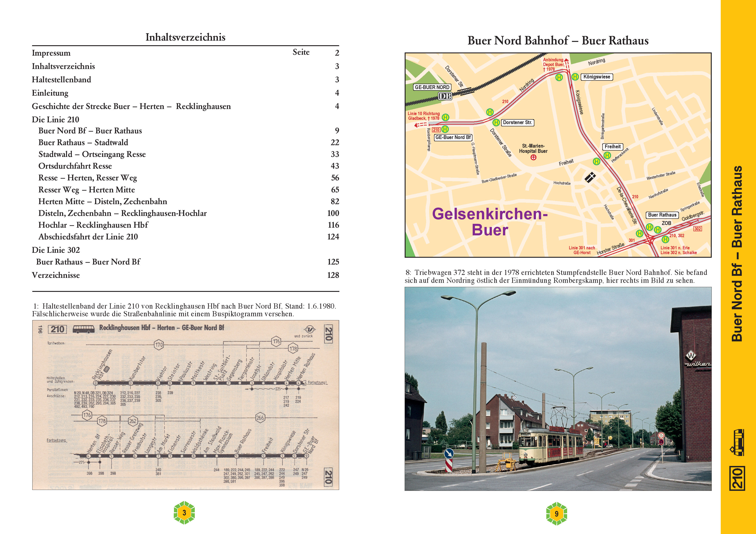
Task: Click the church symbol near Hochstraße
Action: (x=590, y=177)
